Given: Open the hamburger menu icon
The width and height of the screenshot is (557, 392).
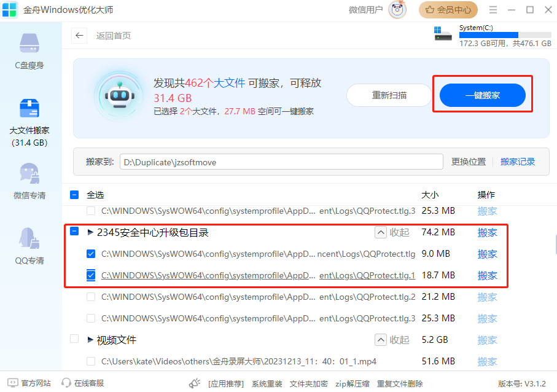Looking at the screenshot, I should [x=493, y=10].
